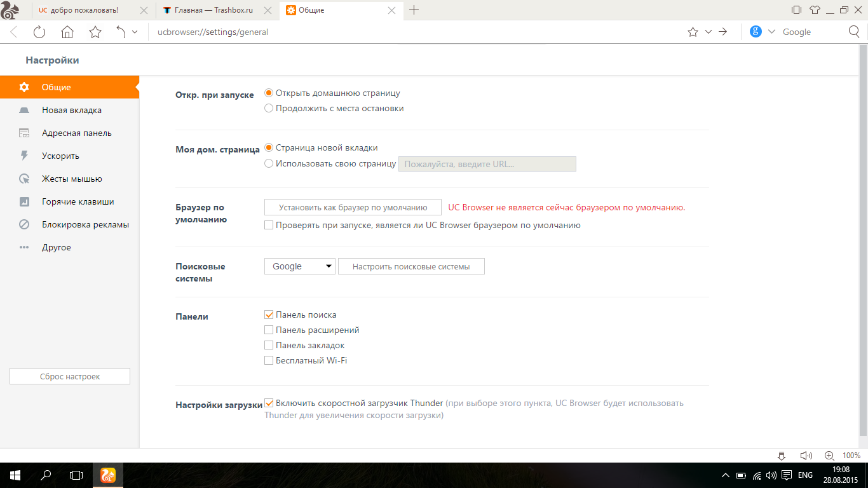868x488 pixels.
Task: Restore closed tab with the undo arrow
Action: pyautogui.click(x=121, y=32)
